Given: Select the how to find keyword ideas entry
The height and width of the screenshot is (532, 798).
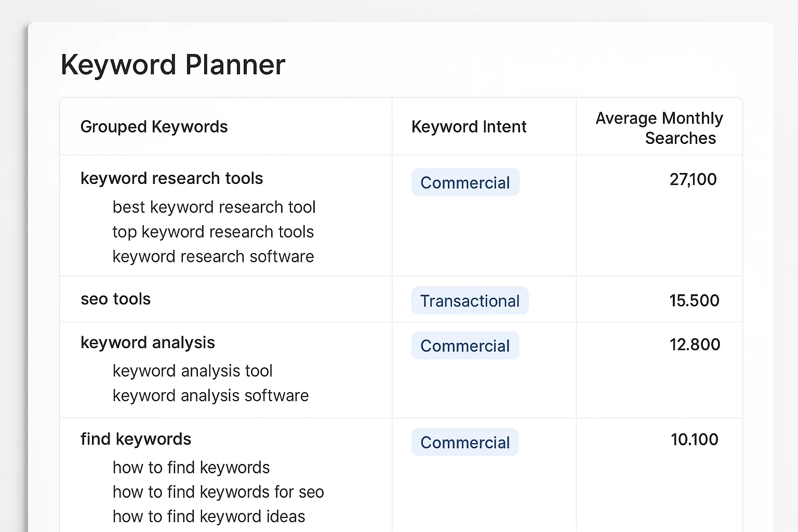Looking at the screenshot, I should 208,516.
